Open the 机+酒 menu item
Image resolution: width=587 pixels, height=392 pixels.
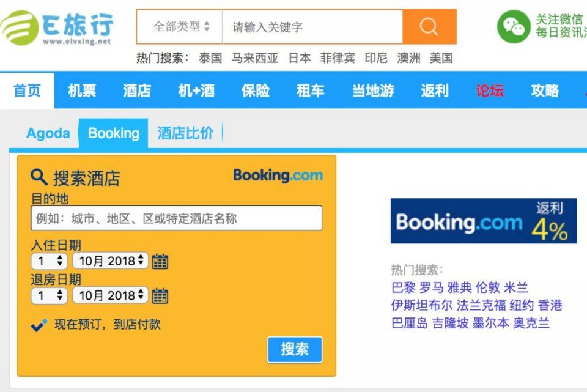196,91
